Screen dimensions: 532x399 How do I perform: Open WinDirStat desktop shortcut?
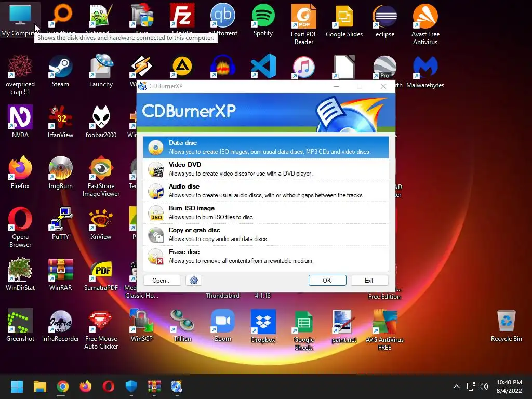[20, 274]
